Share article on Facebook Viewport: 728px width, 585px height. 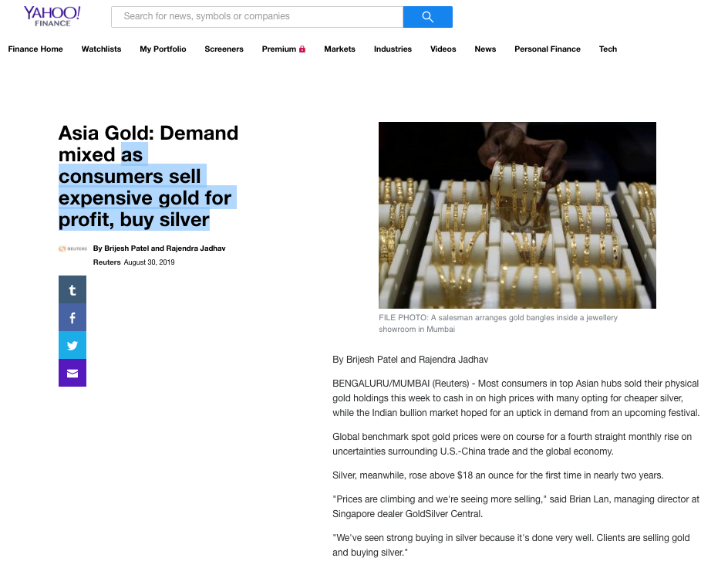[x=72, y=317]
